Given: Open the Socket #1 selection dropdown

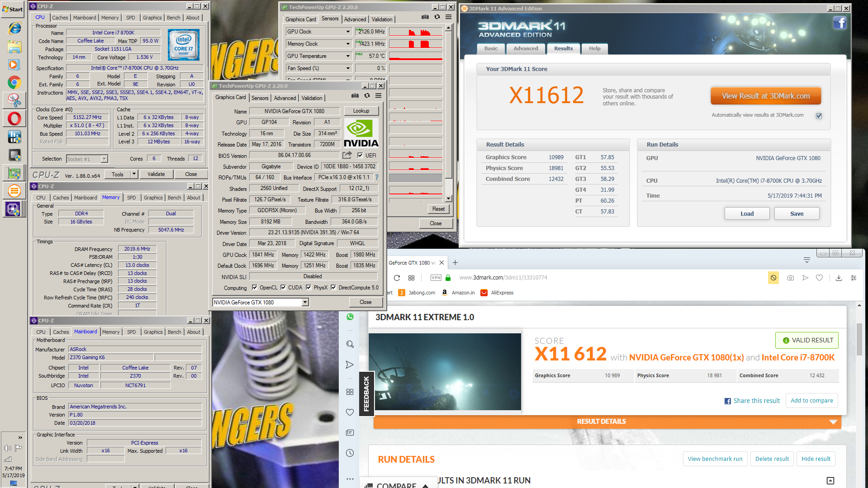Looking at the screenshot, I should [87, 159].
